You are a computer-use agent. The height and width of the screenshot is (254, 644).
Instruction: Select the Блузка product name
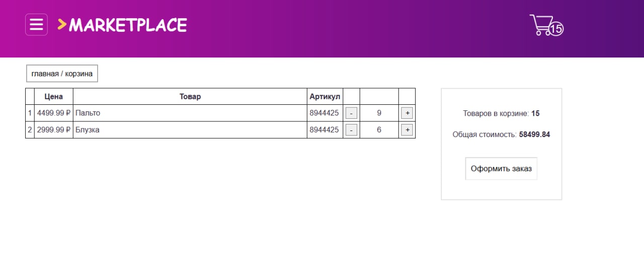tap(88, 130)
